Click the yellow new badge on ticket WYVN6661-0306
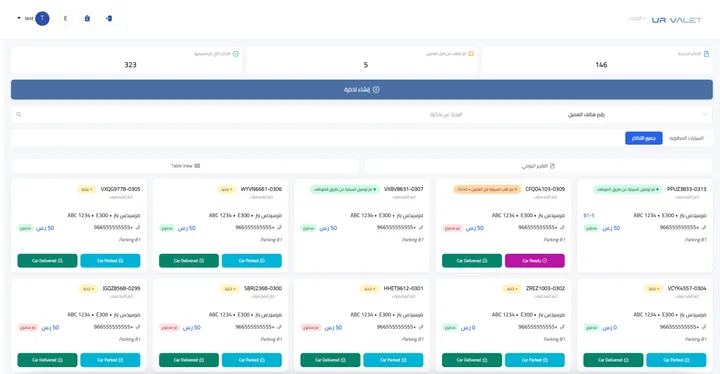The image size is (720, 374). (x=226, y=189)
